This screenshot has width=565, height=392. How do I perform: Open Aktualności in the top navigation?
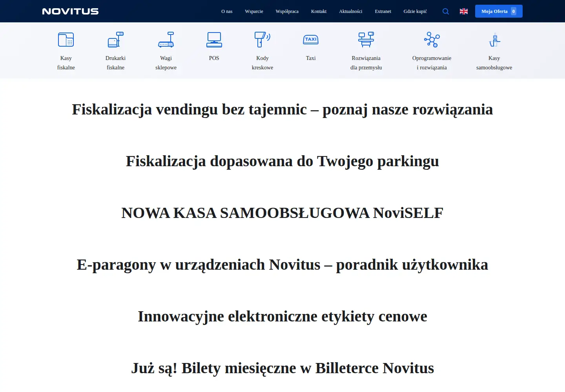point(351,11)
